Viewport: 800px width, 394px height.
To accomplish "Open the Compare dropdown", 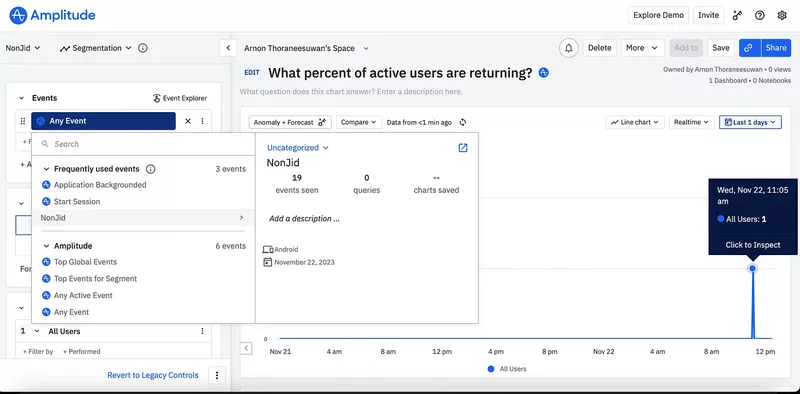I will [358, 122].
